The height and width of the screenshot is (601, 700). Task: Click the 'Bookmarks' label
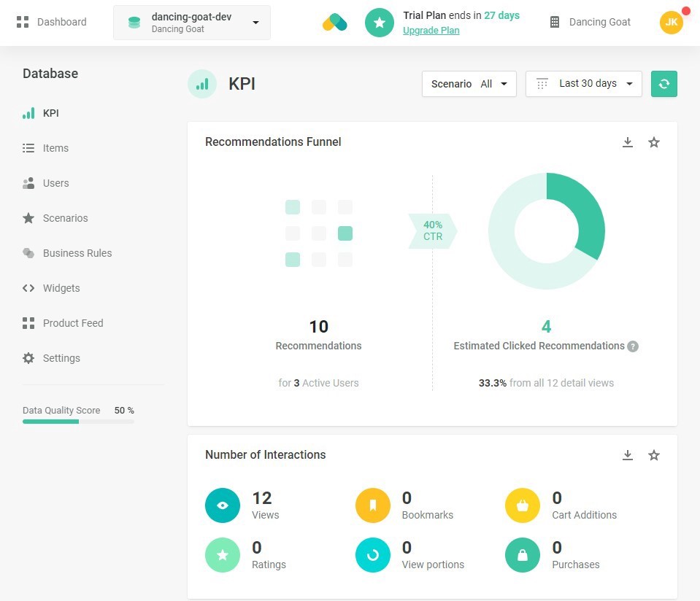click(428, 515)
